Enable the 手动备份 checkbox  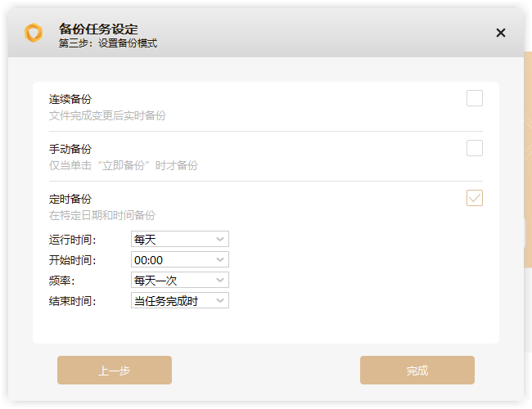[x=475, y=148]
